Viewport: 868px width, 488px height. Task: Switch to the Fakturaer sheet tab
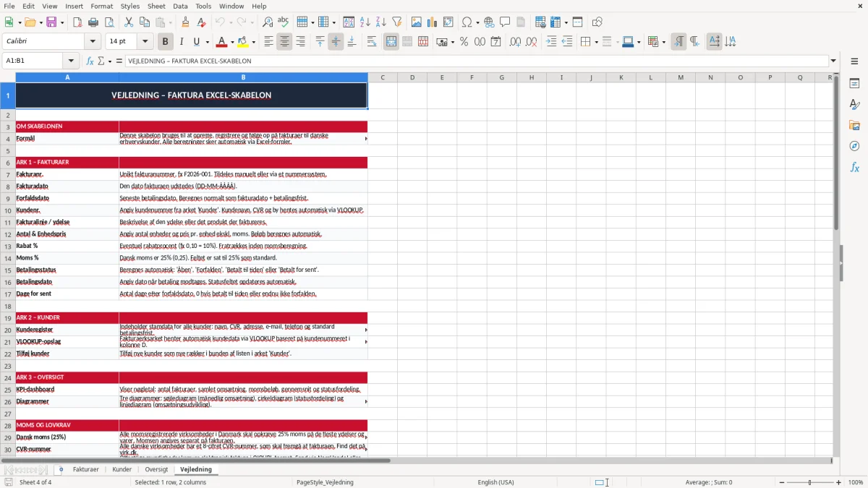click(x=85, y=469)
